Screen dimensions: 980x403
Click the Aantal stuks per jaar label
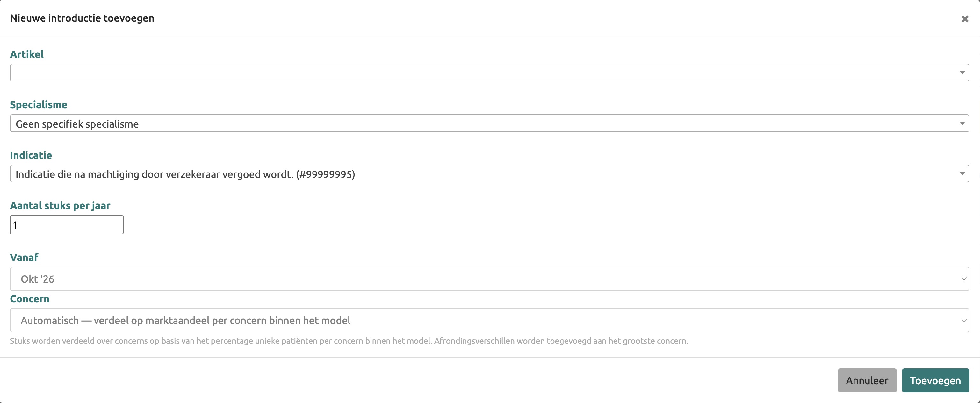pos(60,206)
